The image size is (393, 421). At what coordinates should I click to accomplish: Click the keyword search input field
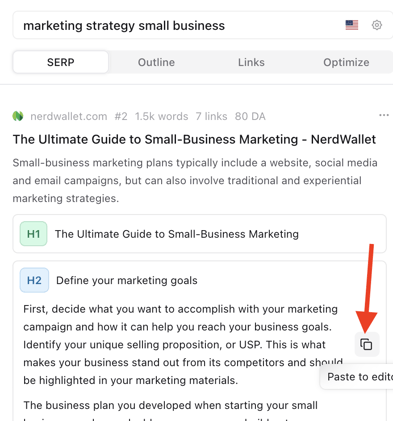point(203,25)
